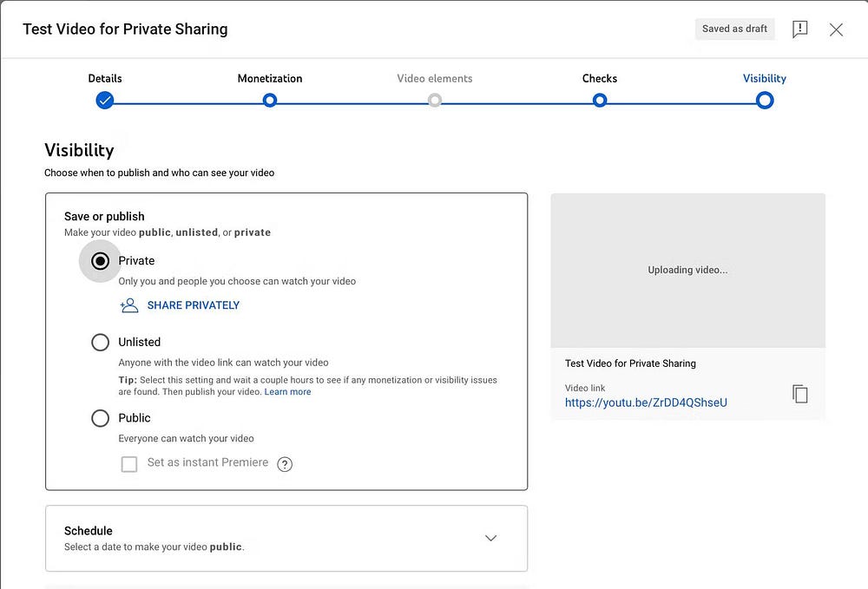Go to the Video elements step label

(435, 79)
